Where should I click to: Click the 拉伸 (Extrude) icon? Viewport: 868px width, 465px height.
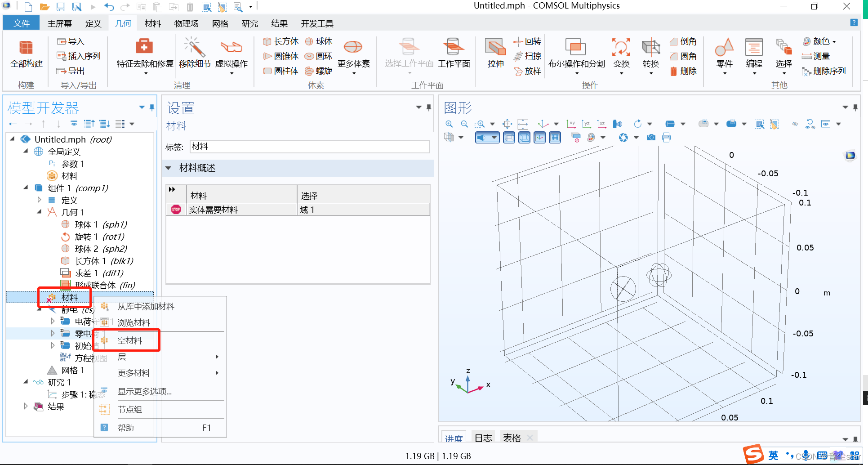point(495,47)
